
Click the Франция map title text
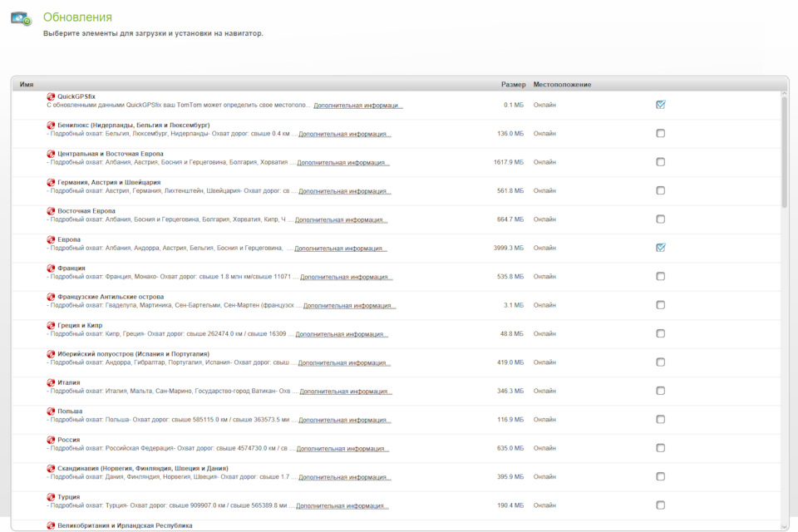point(71,268)
